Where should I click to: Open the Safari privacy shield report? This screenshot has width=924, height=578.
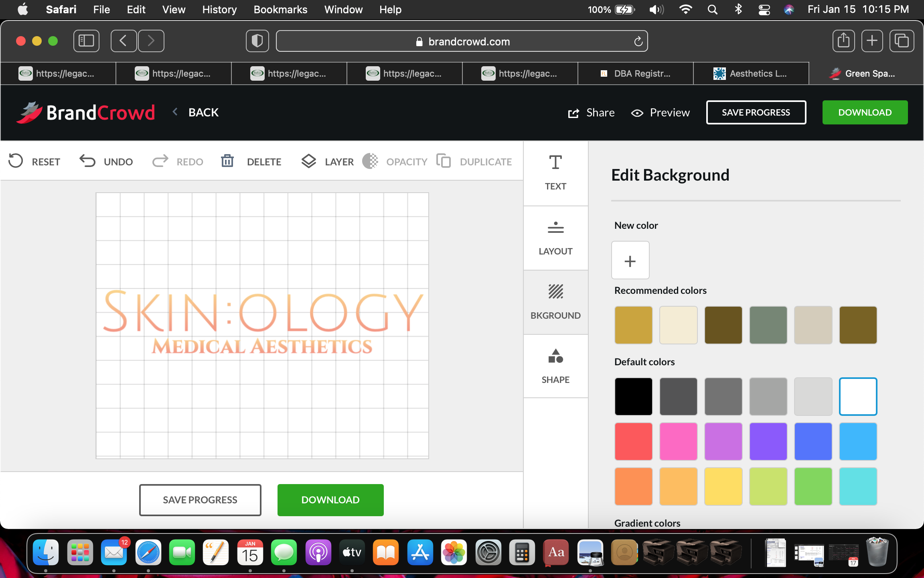[257, 41]
